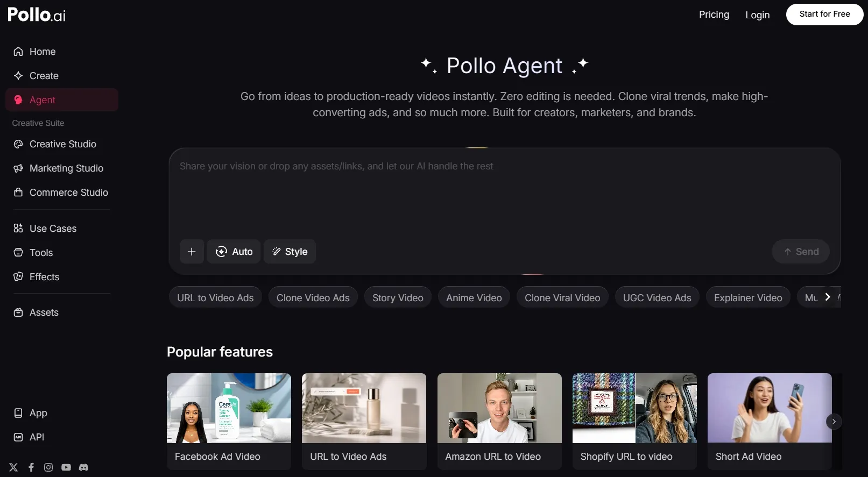
Task: Select the Story Video chip
Action: (x=398, y=297)
